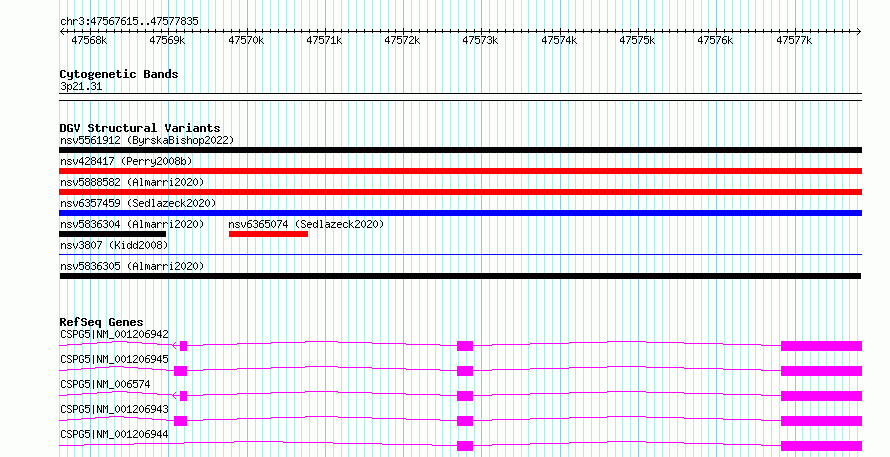Click NM_006574 exon near 47573k
890x457 pixels.
tap(465, 396)
